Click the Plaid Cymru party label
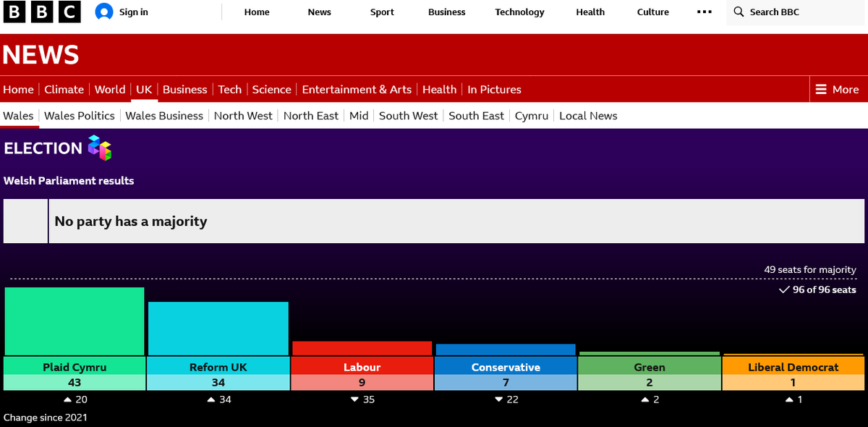Viewport: 868px width, 427px height. coord(75,367)
